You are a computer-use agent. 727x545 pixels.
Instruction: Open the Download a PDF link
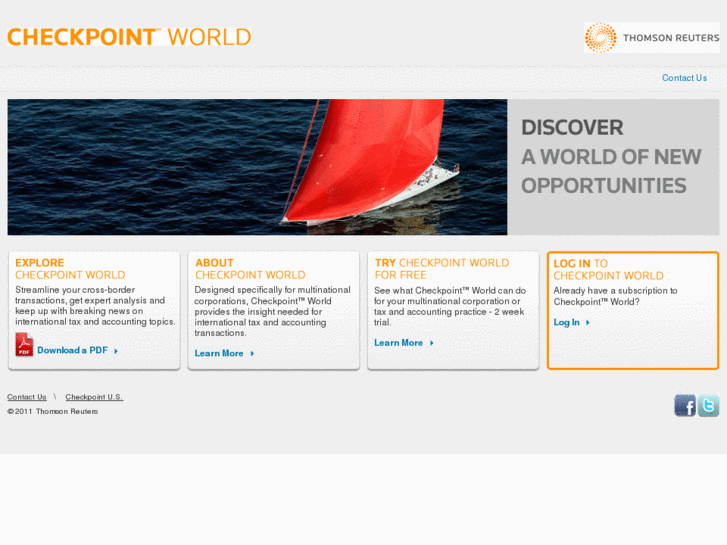coord(72,350)
